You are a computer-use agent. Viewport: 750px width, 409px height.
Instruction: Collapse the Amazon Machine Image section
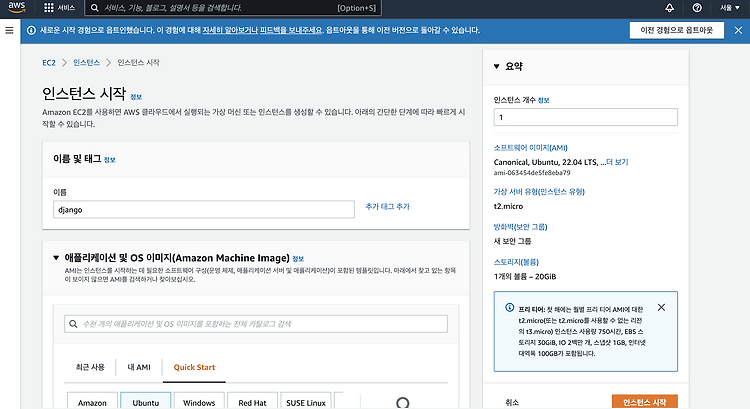pos(56,258)
